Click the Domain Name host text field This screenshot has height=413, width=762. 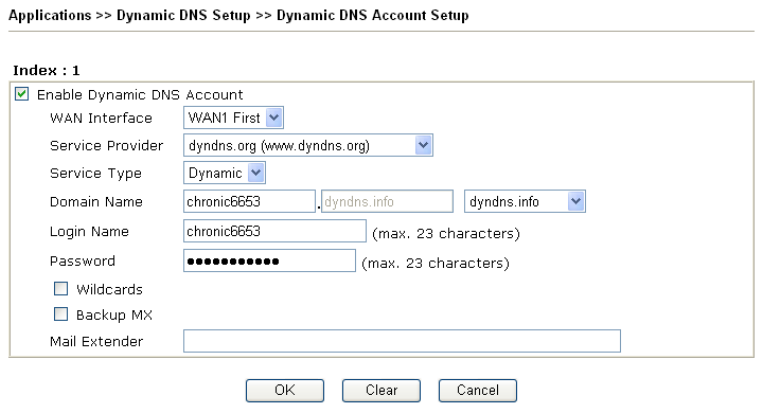[x=249, y=203]
